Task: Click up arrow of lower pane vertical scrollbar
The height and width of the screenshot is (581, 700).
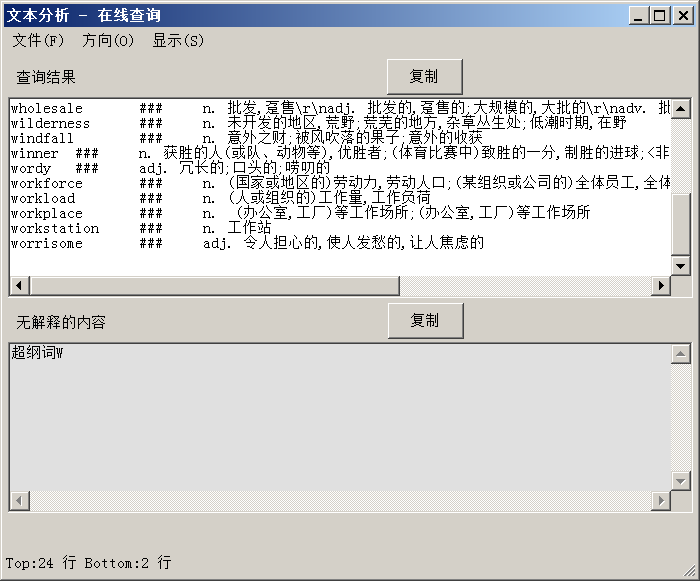Action: click(x=681, y=354)
